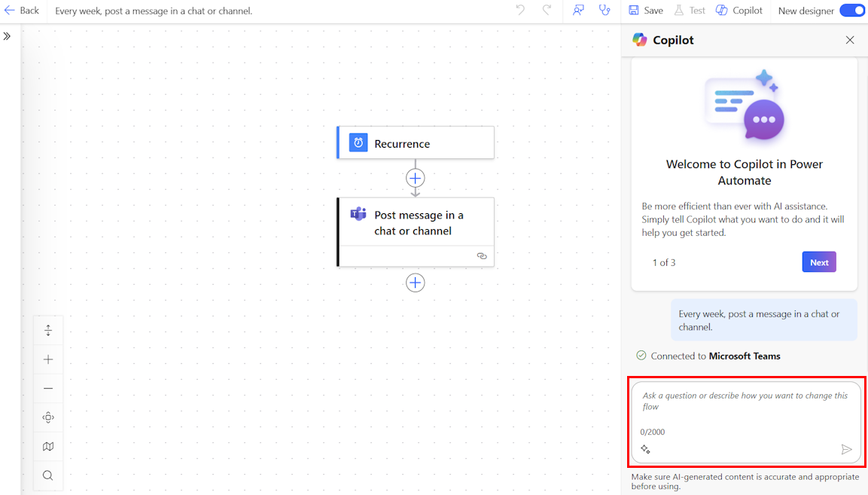Fit the flow view to screen
Image resolution: width=868 pixels, height=495 pixels.
tap(47, 330)
